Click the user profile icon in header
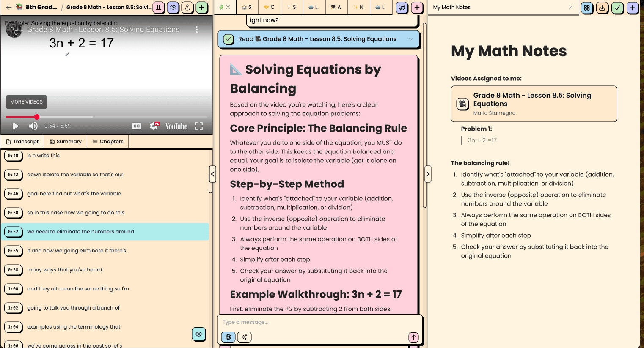The width and height of the screenshot is (644, 348). (x=187, y=8)
